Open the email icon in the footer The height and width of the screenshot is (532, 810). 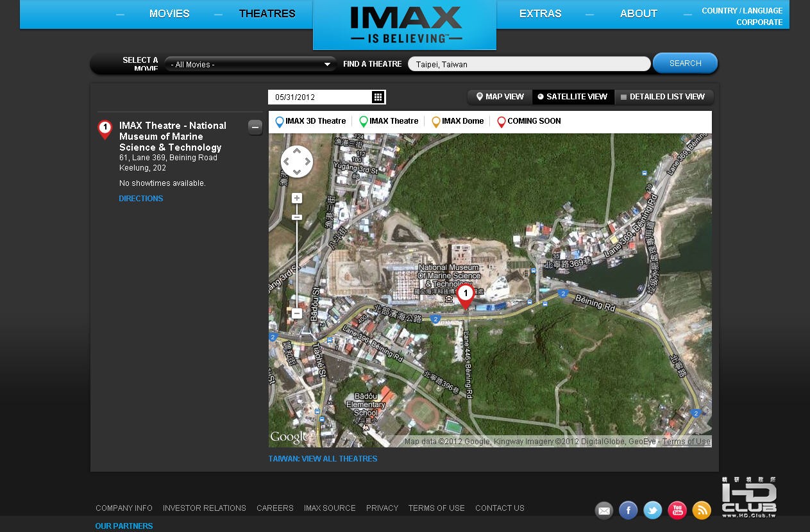click(604, 510)
